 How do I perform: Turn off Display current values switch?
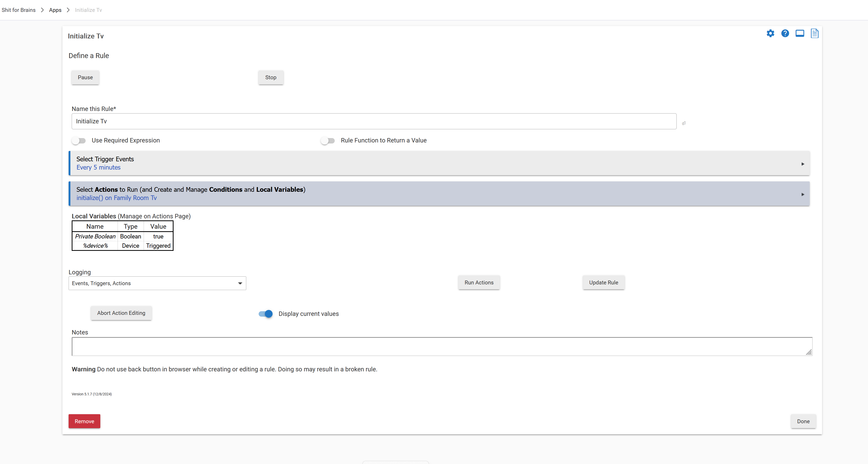click(x=266, y=314)
